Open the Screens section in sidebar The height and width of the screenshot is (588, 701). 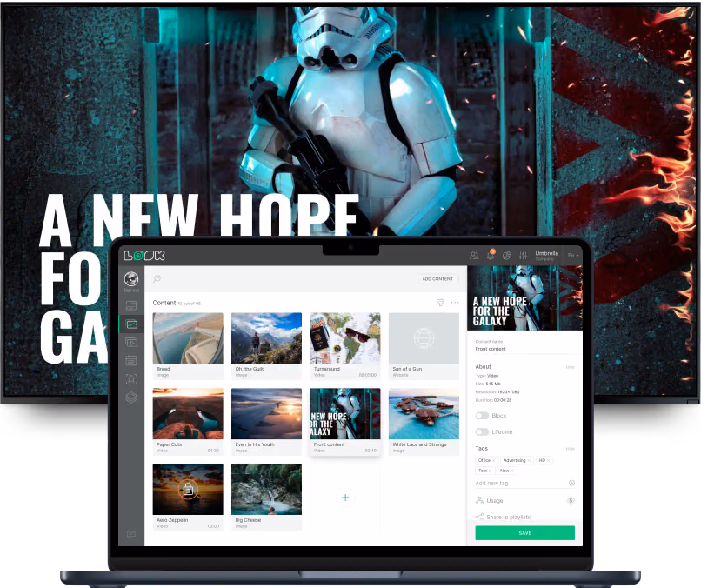131,306
